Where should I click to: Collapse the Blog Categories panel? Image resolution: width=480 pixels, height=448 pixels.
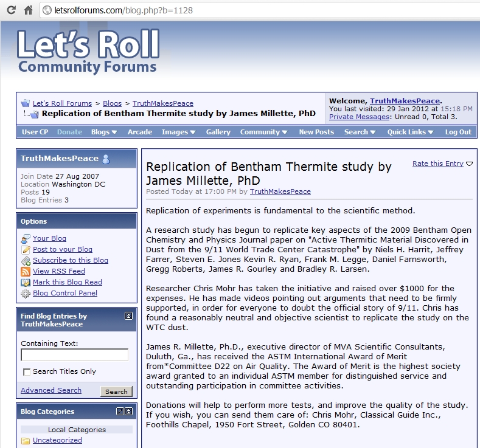coord(129,412)
